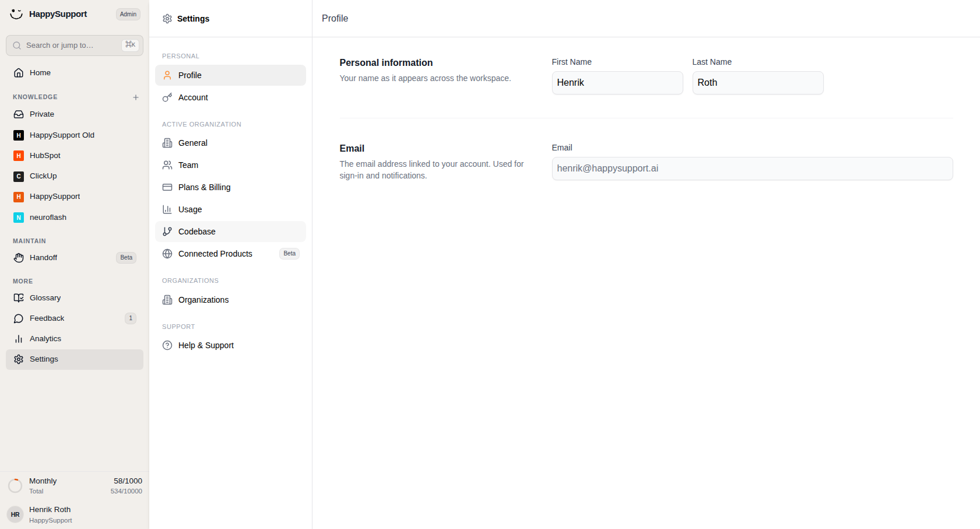Open the Glossary page

75,298
